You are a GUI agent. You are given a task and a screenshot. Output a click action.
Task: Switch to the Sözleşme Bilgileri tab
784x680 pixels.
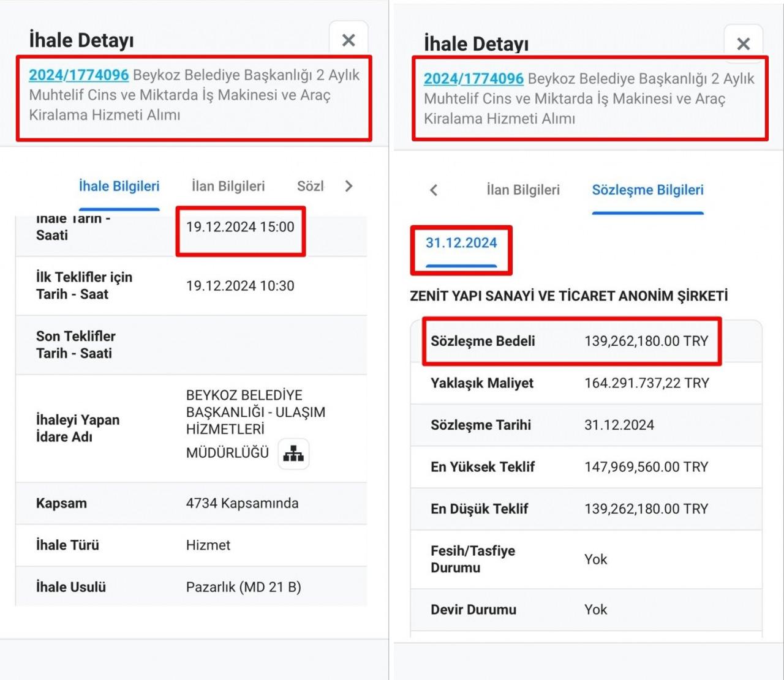[647, 190]
